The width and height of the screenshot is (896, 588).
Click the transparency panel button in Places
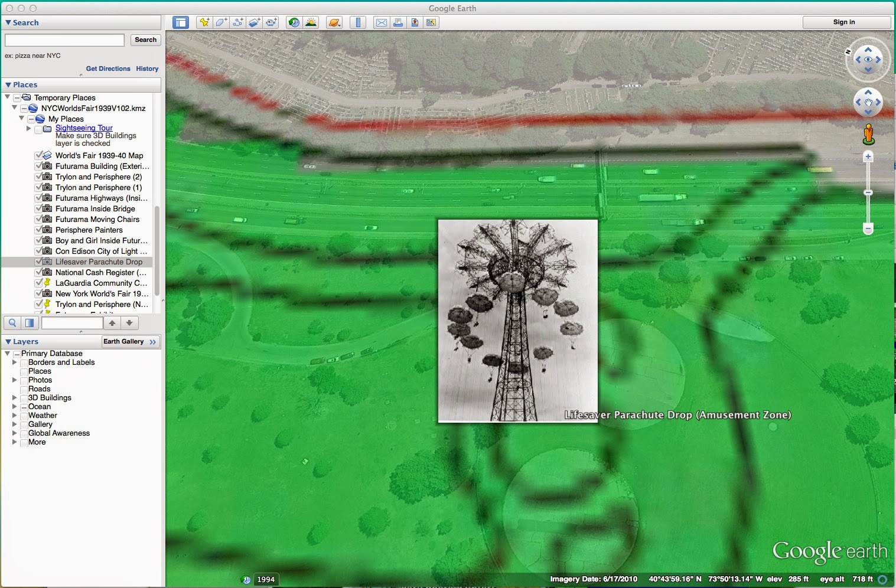click(30, 323)
